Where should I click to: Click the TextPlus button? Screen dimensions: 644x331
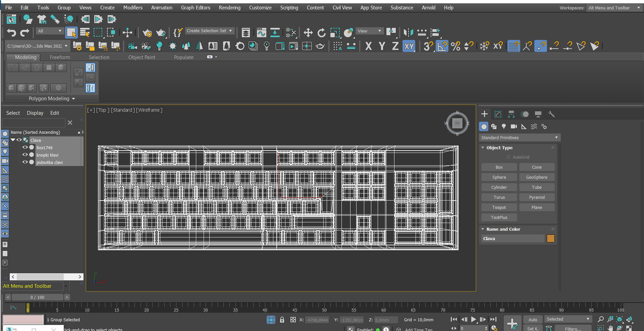[x=499, y=218]
